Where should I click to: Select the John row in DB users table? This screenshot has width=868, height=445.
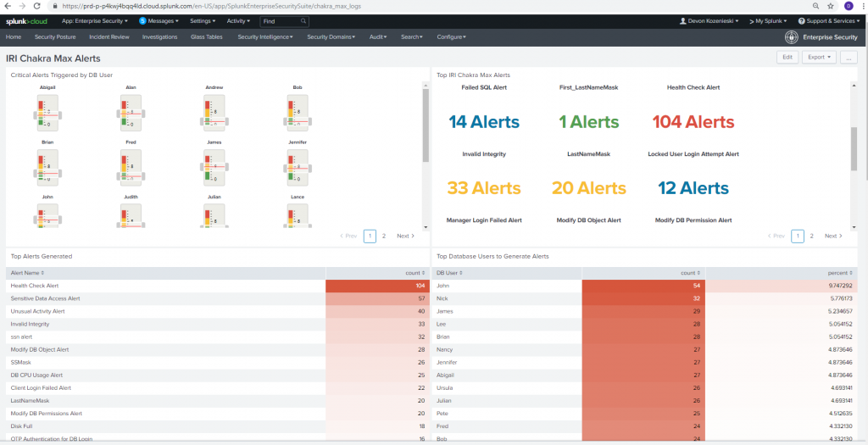pyautogui.click(x=644, y=286)
